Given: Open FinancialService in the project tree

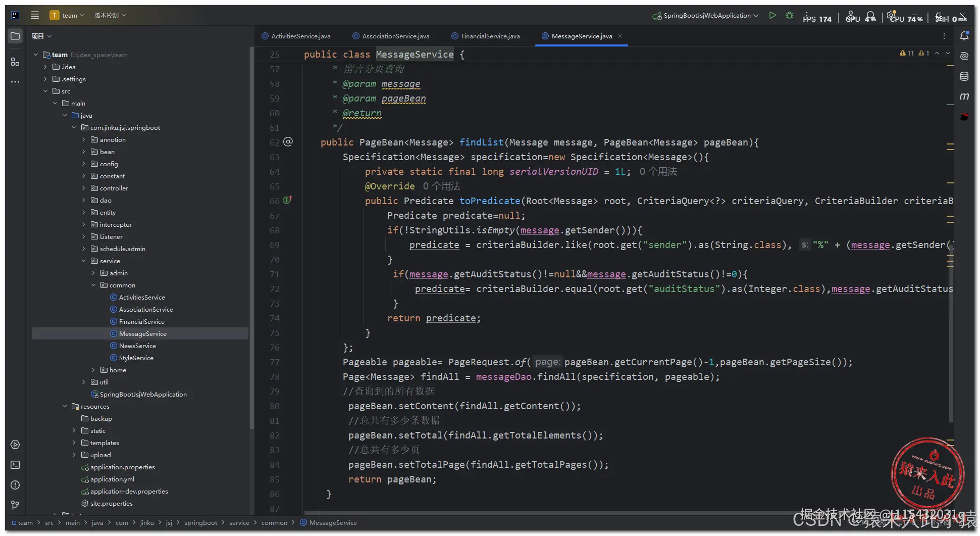Looking at the screenshot, I should tap(142, 321).
